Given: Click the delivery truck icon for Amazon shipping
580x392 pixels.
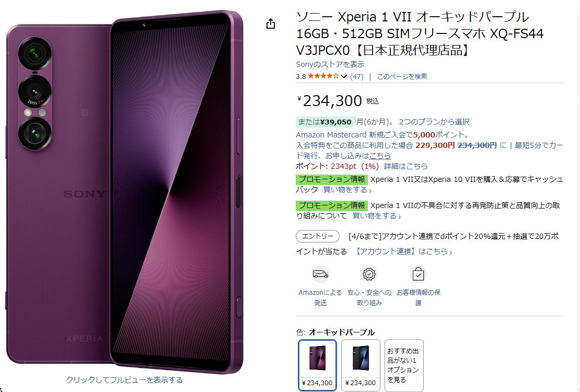Looking at the screenshot, I should 320,274.
